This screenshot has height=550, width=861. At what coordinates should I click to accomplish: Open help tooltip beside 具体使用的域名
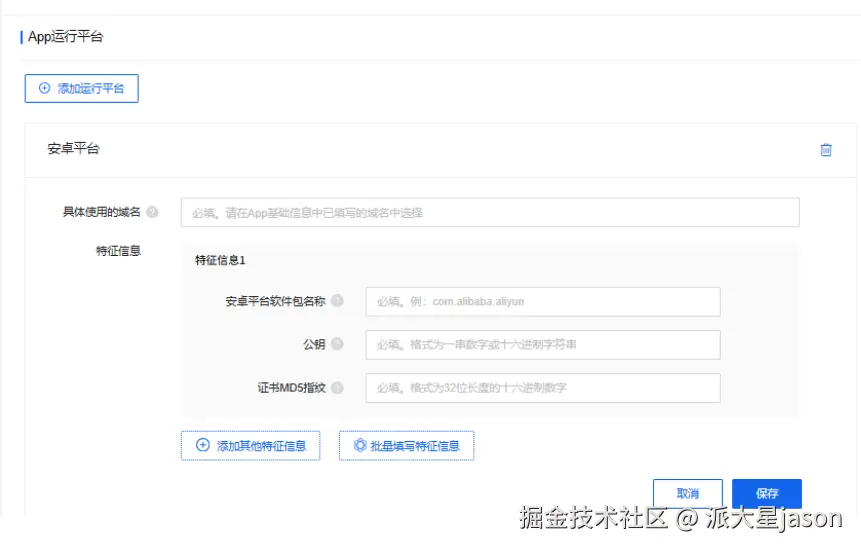[153, 212]
